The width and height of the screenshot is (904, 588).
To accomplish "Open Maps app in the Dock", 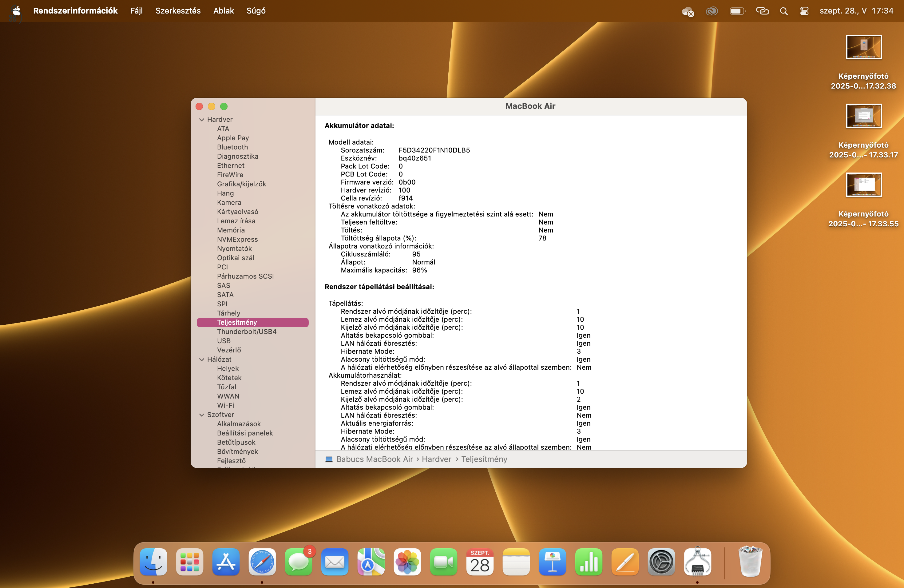I will pyautogui.click(x=371, y=562).
